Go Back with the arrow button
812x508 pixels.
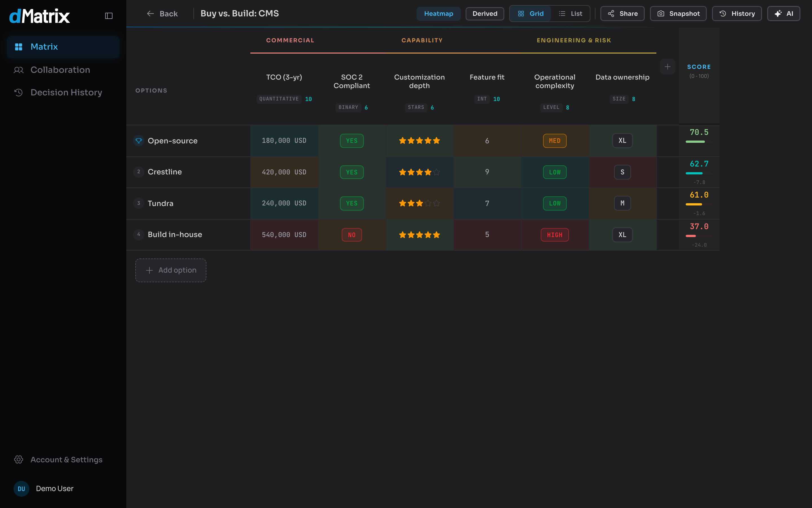162,14
